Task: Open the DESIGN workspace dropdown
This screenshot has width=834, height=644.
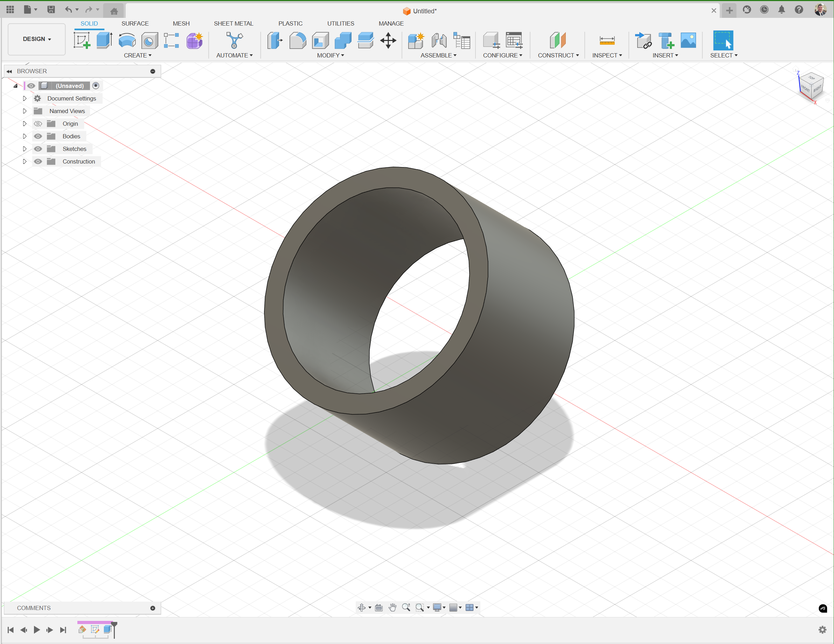Action: click(x=37, y=39)
